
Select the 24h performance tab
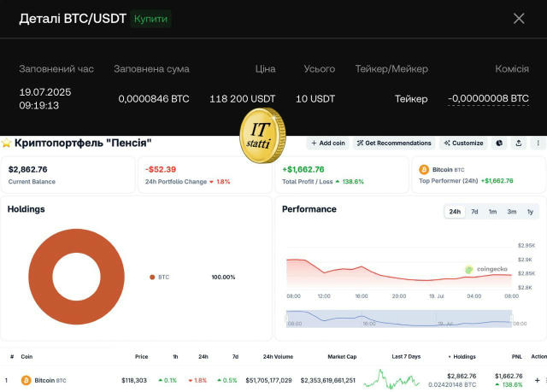(x=455, y=212)
